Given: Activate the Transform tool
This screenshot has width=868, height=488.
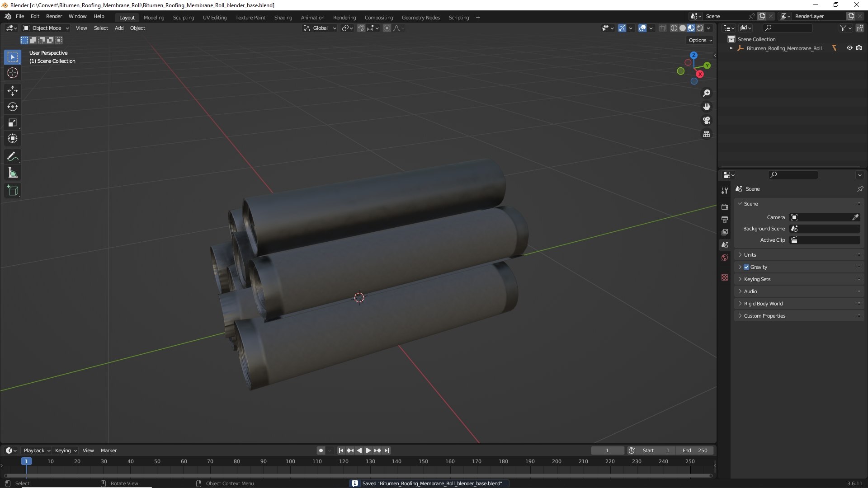Looking at the screenshot, I should tap(13, 138).
